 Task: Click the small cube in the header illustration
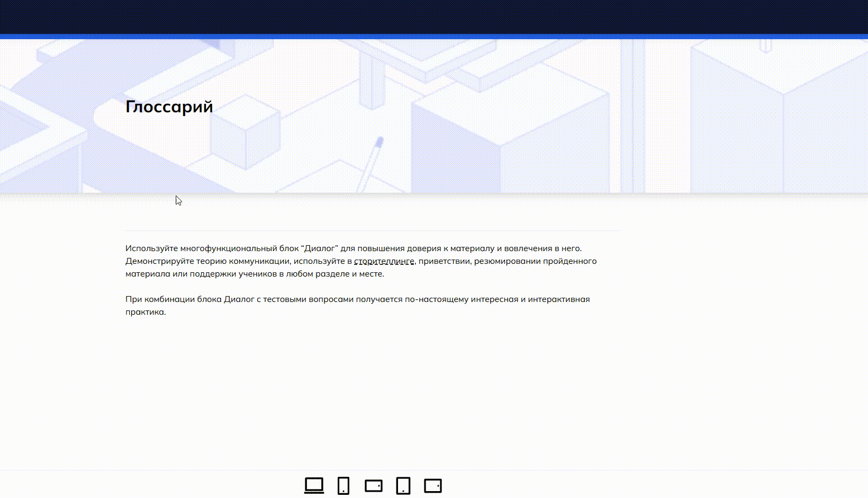pyautogui.click(x=245, y=131)
